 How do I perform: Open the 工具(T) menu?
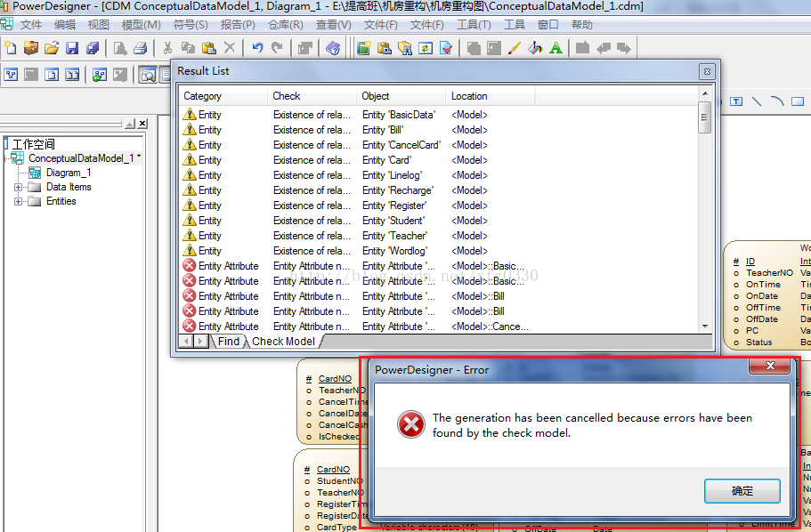pyautogui.click(x=474, y=25)
